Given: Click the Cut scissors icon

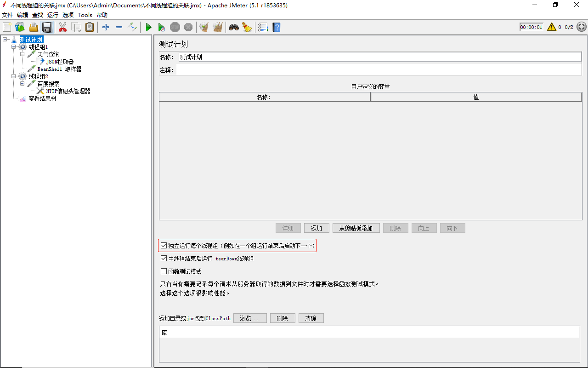Looking at the screenshot, I should click(63, 27).
